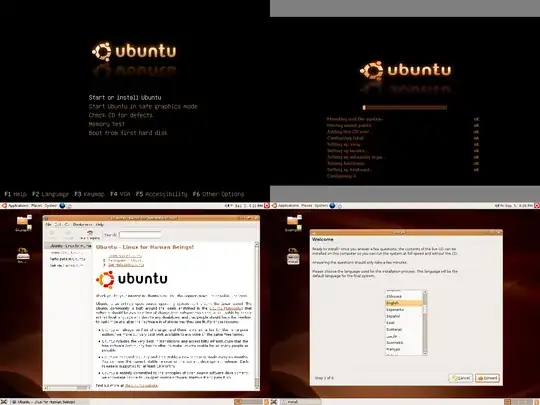
Task: Select highlighted first topic in help sidebar
Action: [68, 246]
